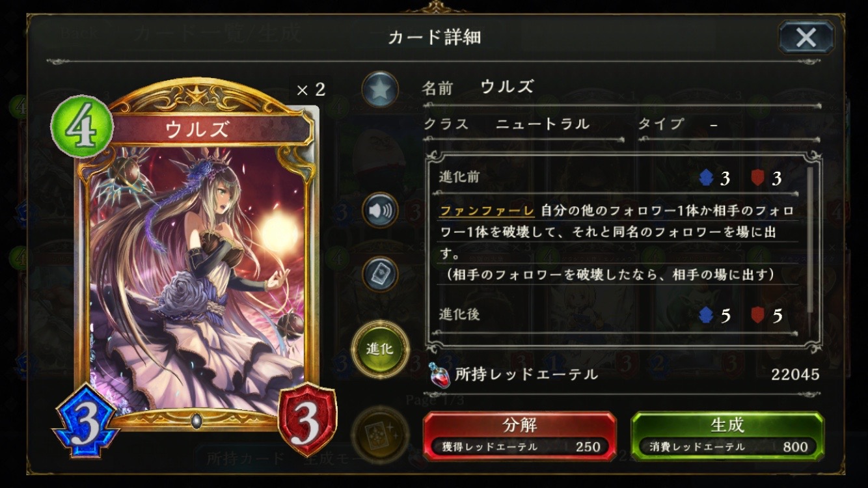Close the card detail dialog
Image resolution: width=868 pixels, height=488 pixels.
(806, 37)
